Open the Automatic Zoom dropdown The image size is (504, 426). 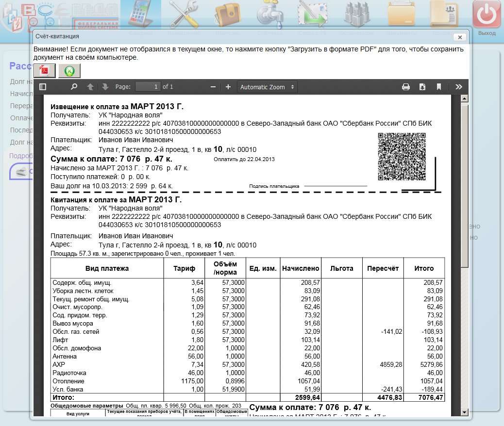(x=267, y=87)
